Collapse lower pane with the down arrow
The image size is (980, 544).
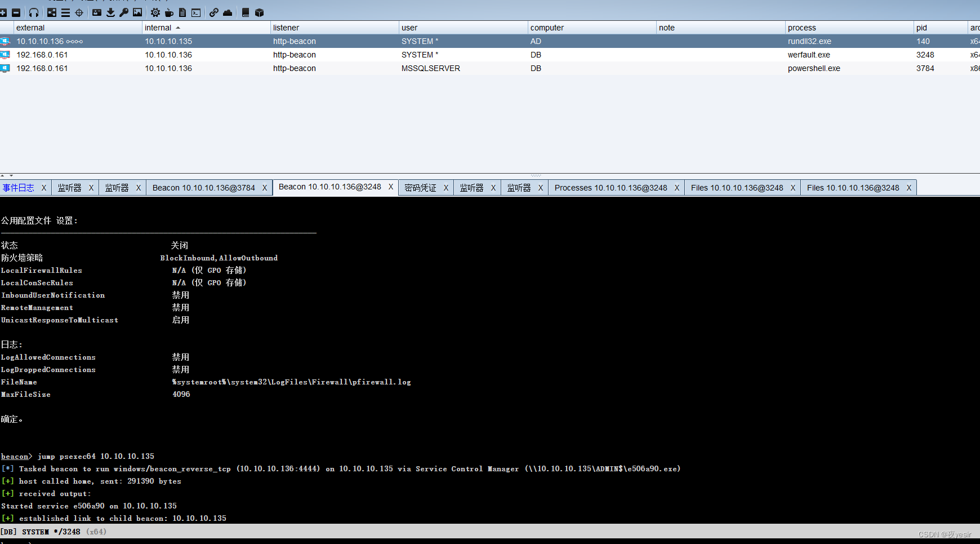pyautogui.click(x=11, y=175)
